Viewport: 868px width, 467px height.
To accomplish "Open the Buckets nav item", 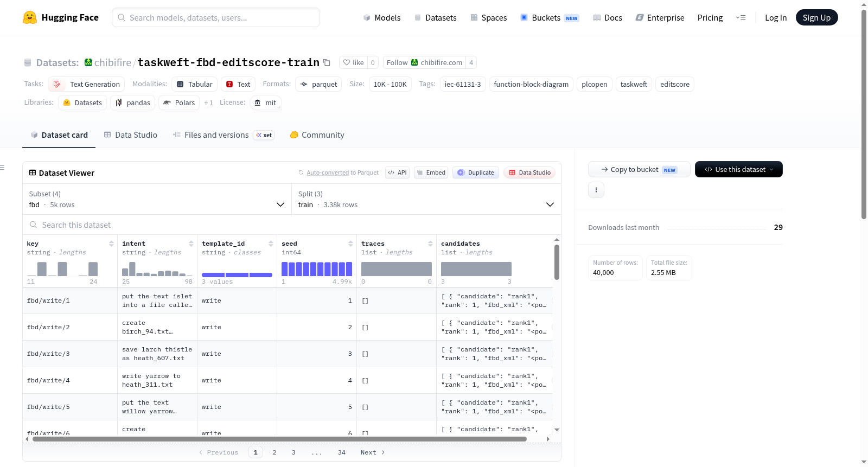I will 550,17.
